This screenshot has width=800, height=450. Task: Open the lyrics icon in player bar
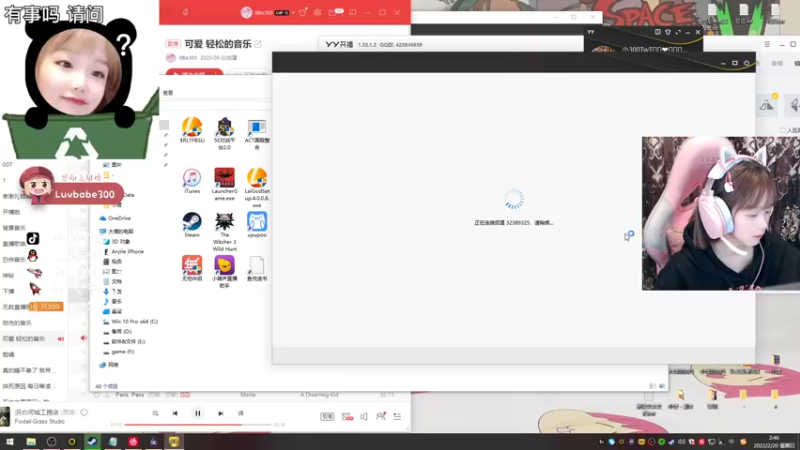click(240, 413)
